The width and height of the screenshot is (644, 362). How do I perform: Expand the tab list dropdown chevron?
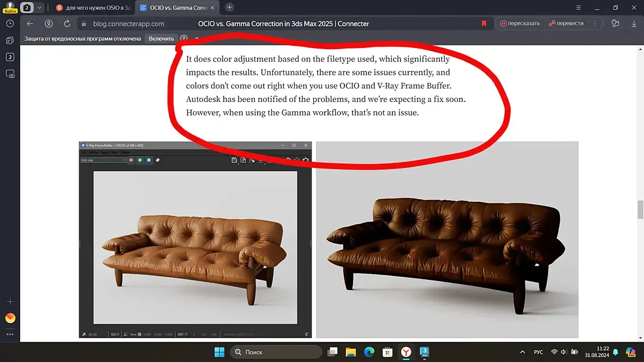click(x=39, y=8)
